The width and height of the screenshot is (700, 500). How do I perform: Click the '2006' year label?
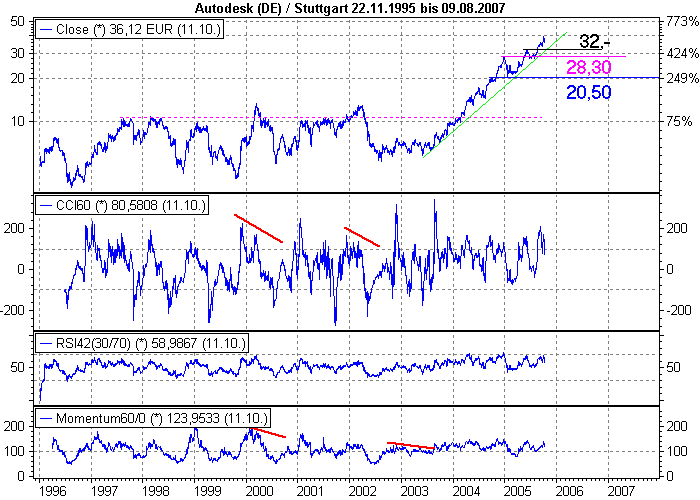(570, 492)
